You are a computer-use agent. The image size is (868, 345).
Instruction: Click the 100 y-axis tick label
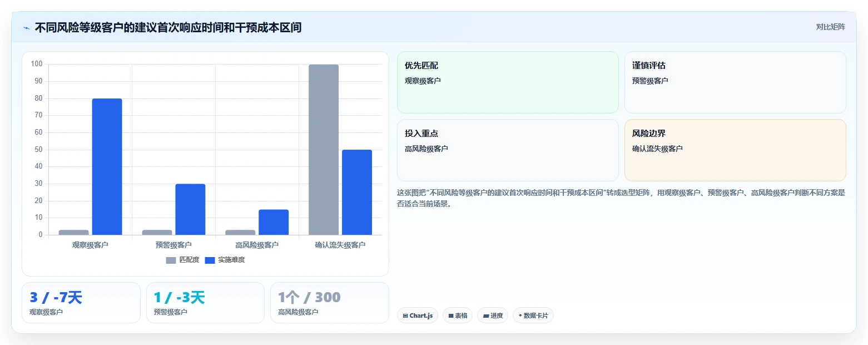(x=37, y=64)
